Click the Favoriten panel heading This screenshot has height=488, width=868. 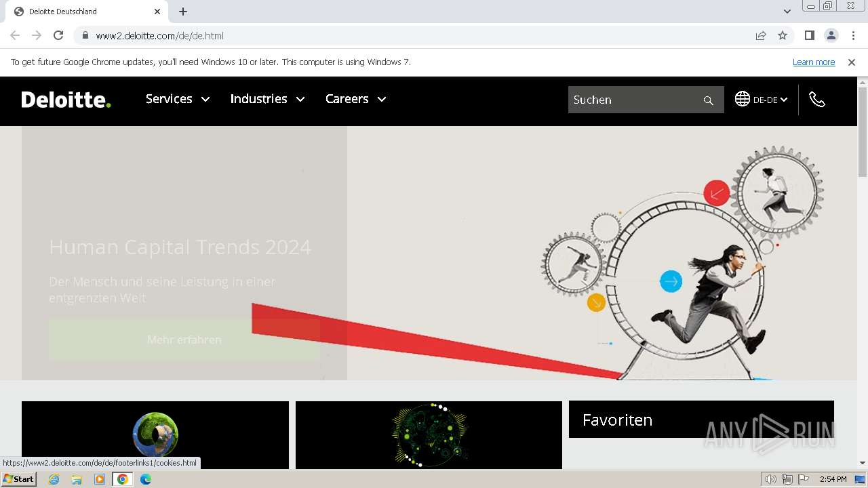click(x=617, y=420)
